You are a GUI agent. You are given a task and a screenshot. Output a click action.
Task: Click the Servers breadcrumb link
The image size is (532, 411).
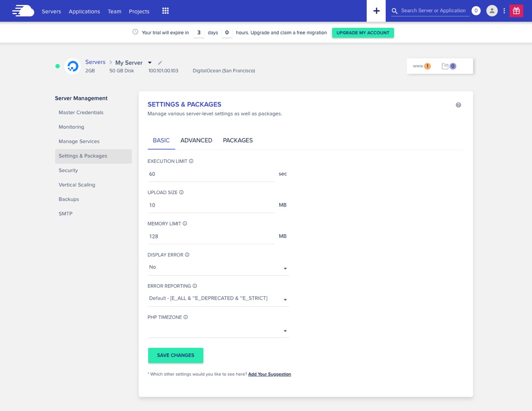95,62
